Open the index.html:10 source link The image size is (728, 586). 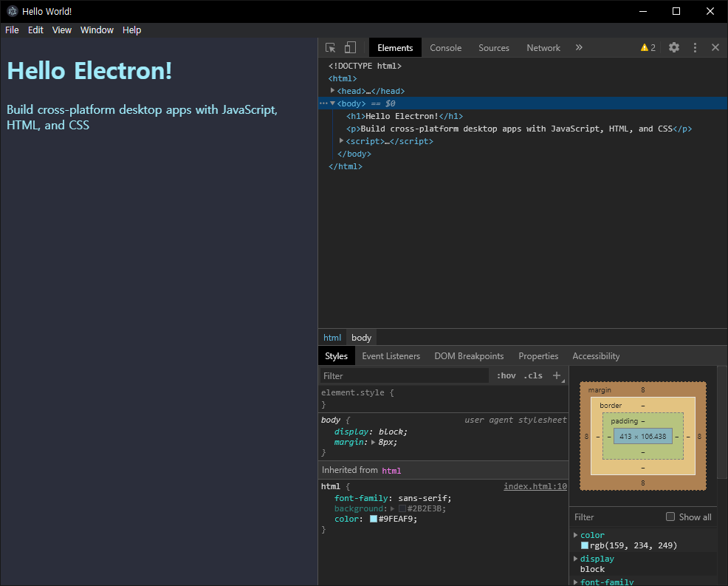point(535,486)
